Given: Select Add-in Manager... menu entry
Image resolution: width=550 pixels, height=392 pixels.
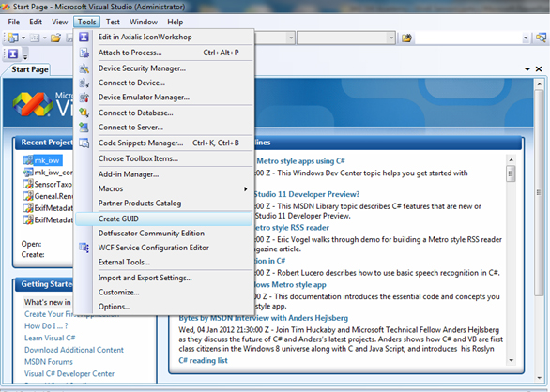Looking at the screenshot, I should point(164,174).
